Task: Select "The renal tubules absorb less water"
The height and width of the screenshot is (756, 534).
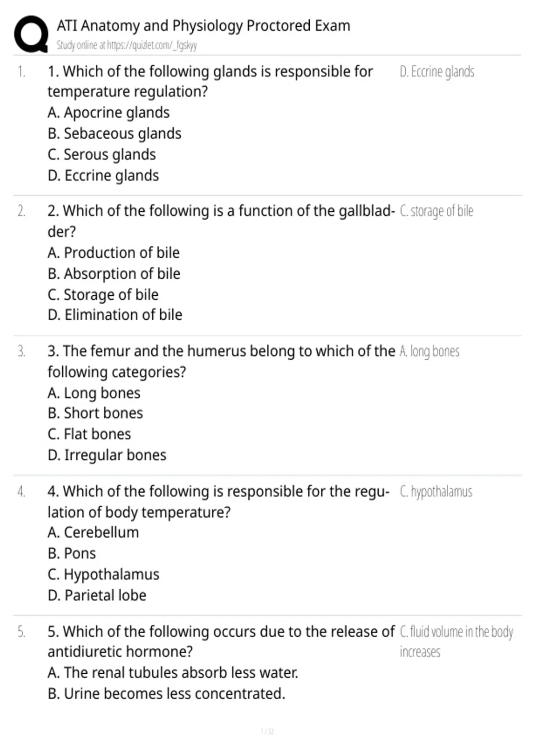Action: [x=173, y=672]
